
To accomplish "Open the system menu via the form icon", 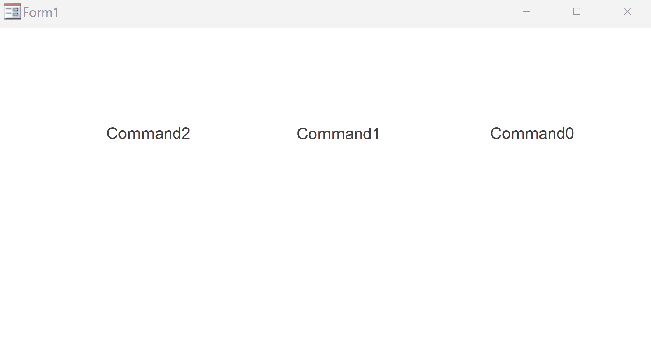I will tap(12, 12).
